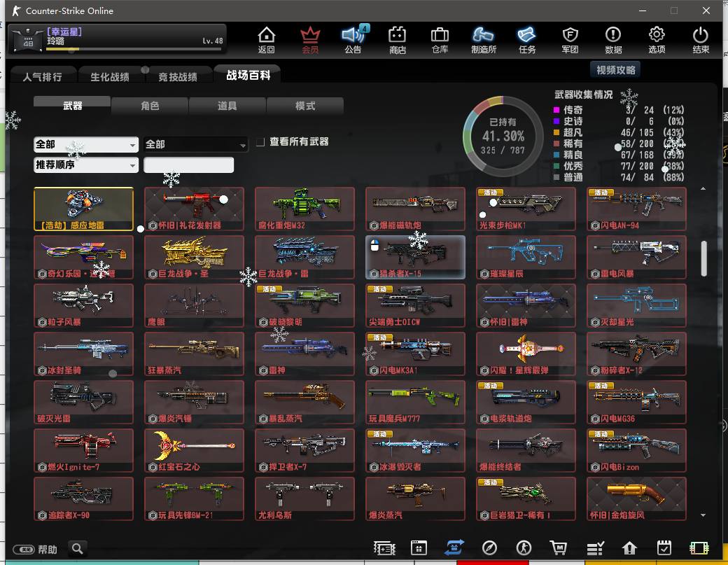Select the 战场百科 tab

click(248, 75)
